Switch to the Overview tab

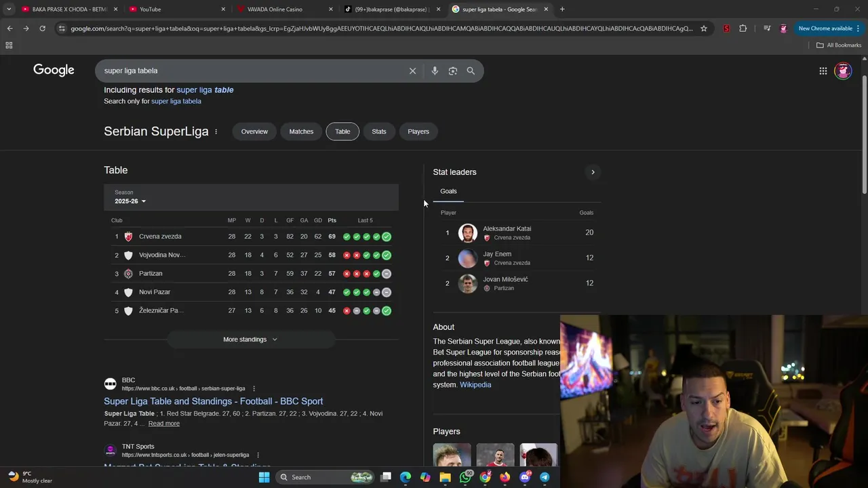(254, 131)
